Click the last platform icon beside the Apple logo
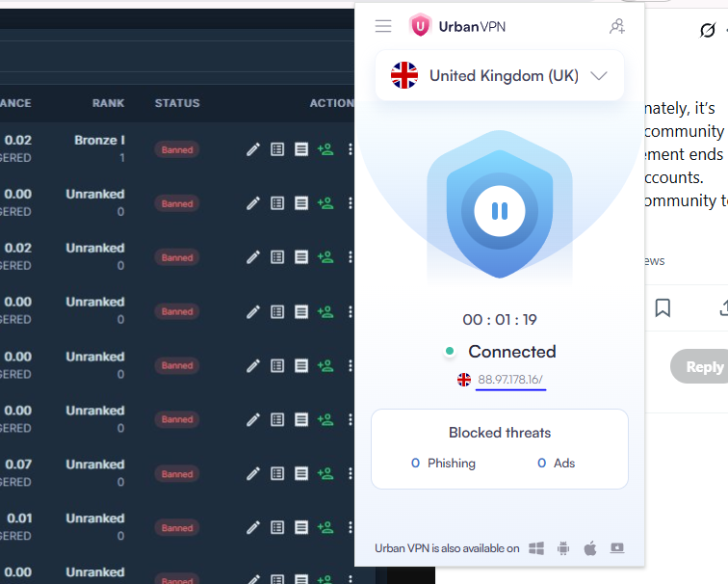The width and height of the screenshot is (728, 584). click(x=617, y=548)
